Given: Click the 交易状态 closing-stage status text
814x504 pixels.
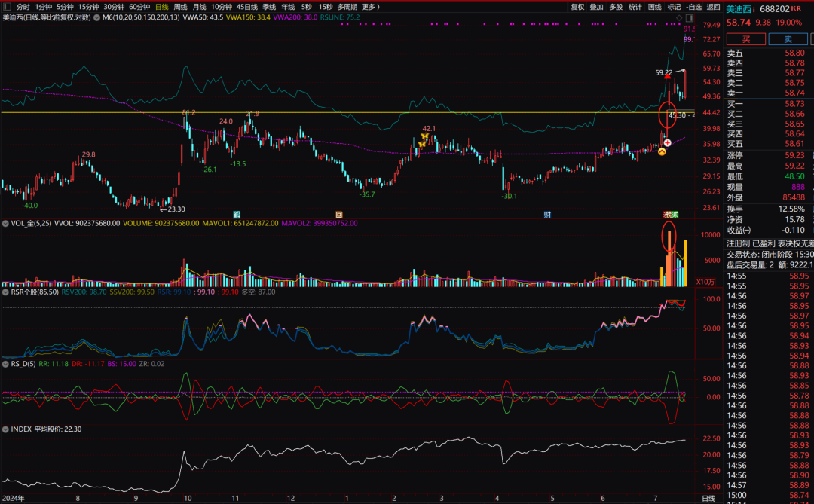Looking at the screenshot, I should (x=770, y=255).
